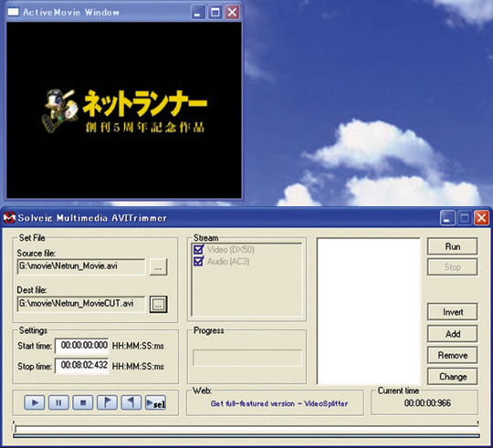Click the ActiveMovie Window title icon
The height and width of the screenshot is (448, 493).
[x=13, y=12]
